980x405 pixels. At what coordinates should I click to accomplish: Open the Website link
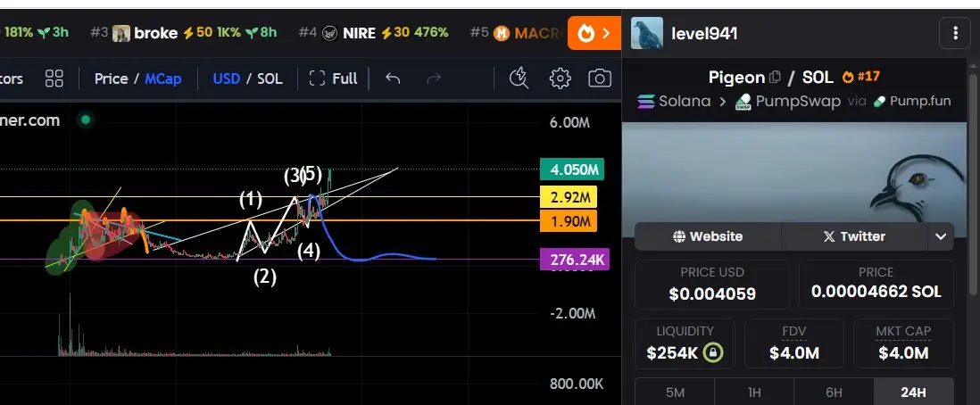pyautogui.click(x=708, y=236)
